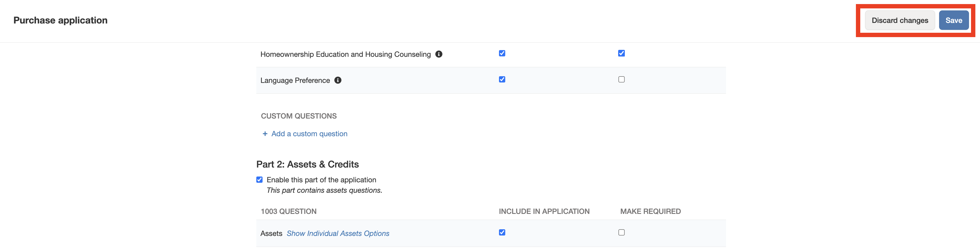Uncheck required for Homeownership Education and Housing Counseling
Image resolution: width=980 pixels, height=251 pixels.
click(621, 53)
